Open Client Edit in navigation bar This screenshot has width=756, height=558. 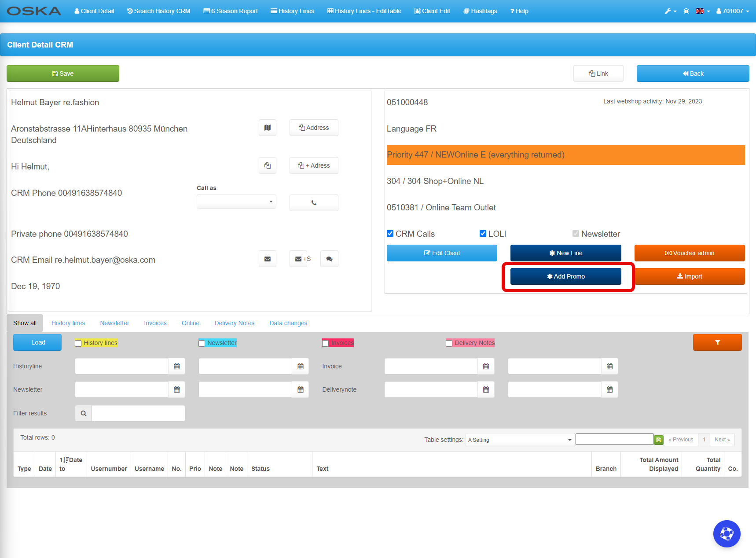point(432,11)
